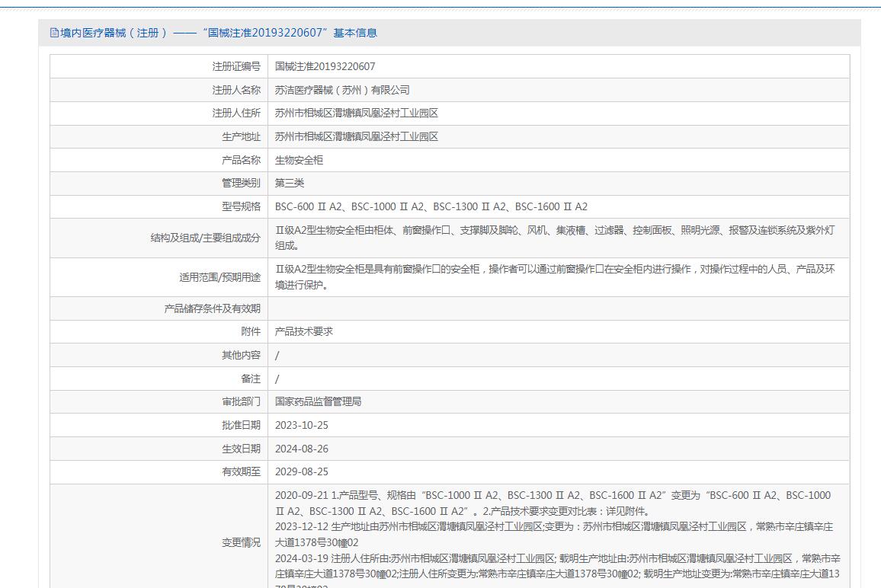
Task: Click the approval date 2023-10-25
Action: (301, 425)
